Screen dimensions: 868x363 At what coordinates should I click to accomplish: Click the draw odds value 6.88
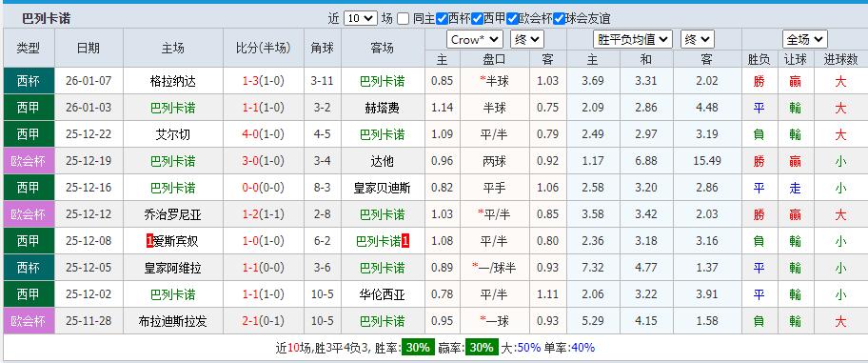coord(646,161)
